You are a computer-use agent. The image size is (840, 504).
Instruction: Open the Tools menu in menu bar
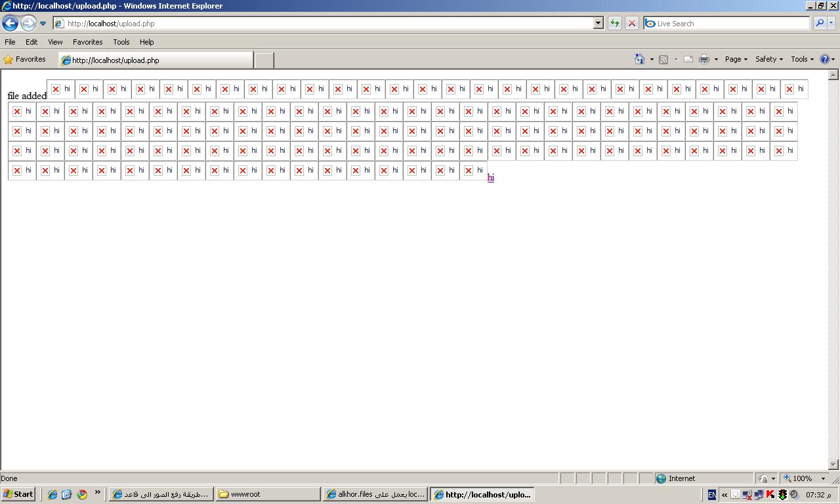(x=121, y=41)
